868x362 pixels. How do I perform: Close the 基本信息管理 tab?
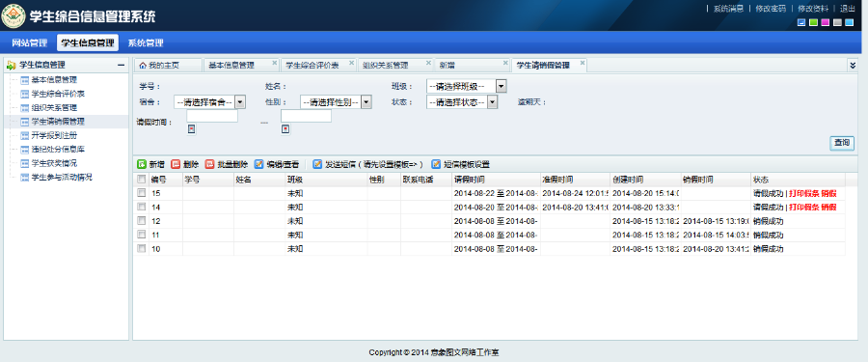tap(274, 63)
